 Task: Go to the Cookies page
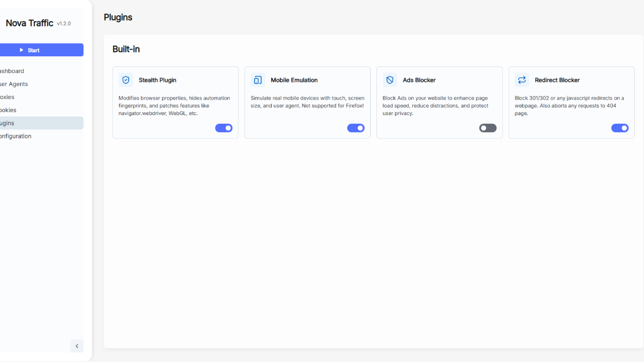click(x=8, y=110)
